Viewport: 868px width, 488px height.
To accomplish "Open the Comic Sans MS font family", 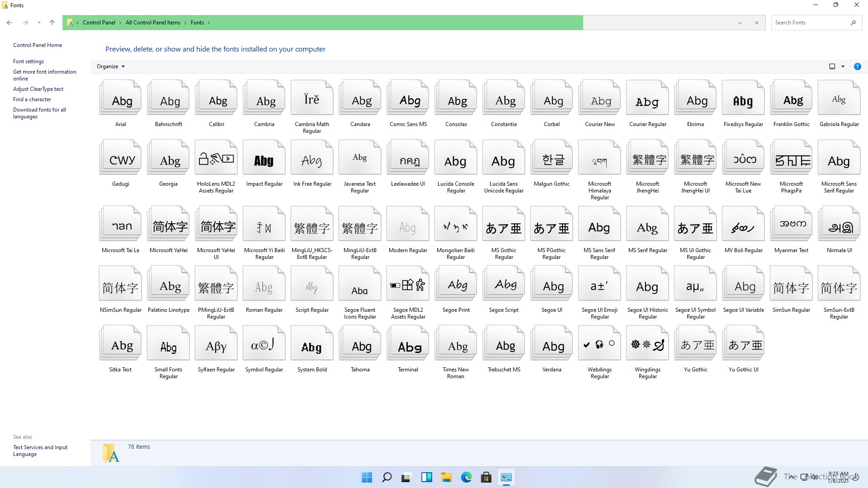I will click(x=408, y=98).
